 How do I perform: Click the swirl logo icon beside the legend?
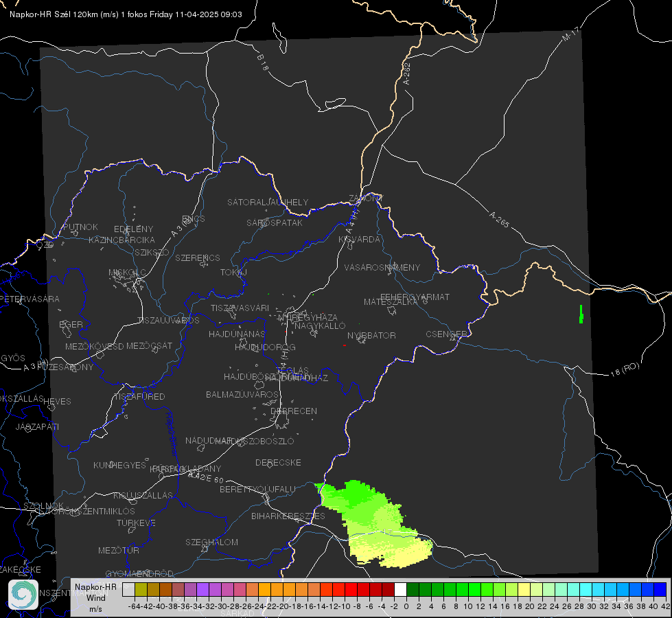coord(23,595)
